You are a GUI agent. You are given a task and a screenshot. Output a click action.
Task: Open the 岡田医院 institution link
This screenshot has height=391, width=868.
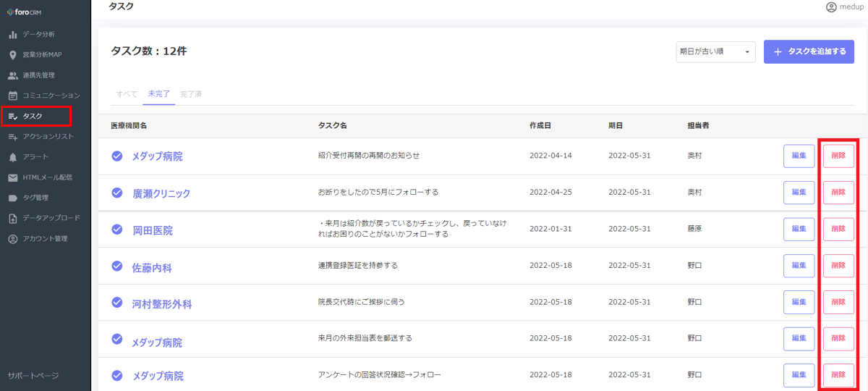pyautogui.click(x=153, y=230)
